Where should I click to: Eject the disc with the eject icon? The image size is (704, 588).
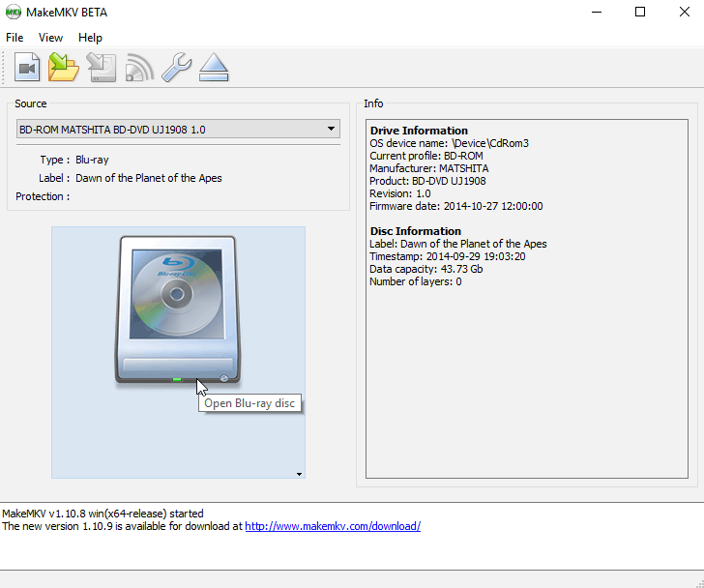point(214,68)
